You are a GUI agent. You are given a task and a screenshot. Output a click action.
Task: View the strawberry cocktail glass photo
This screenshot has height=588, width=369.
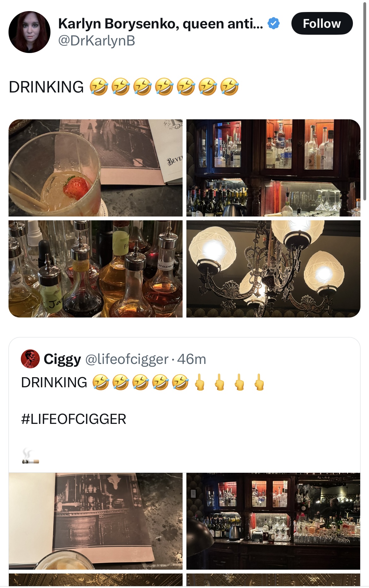pyautogui.click(x=96, y=168)
